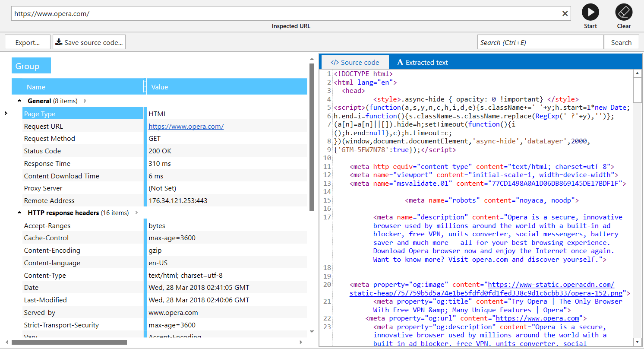Image resolution: width=644 pixels, height=349 pixels.
Task: Click the og:image URL link in source
Action: (486, 289)
